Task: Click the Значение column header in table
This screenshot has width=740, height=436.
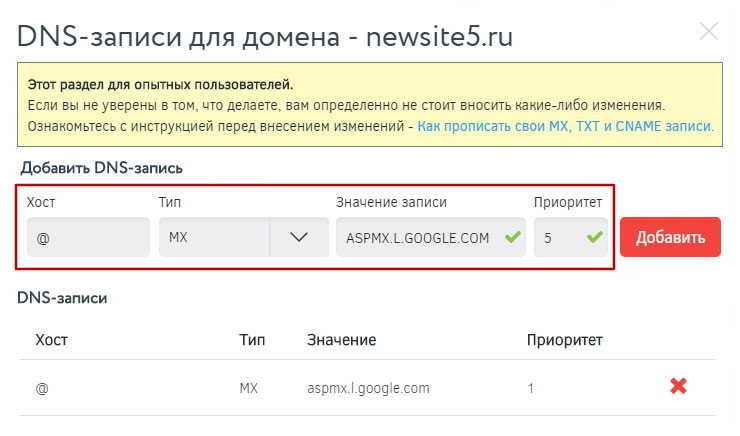Action: pyautogui.click(x=341, y=340)
